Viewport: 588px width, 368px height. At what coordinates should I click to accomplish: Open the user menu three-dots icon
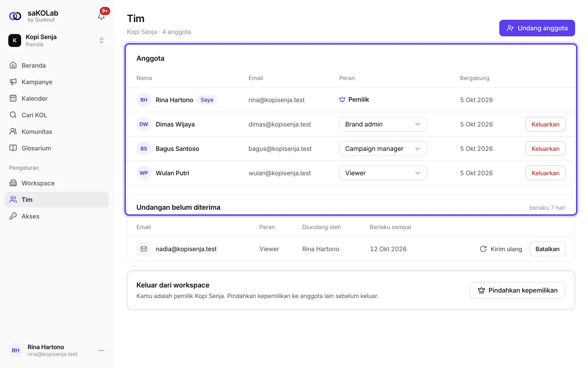[102, 351]
